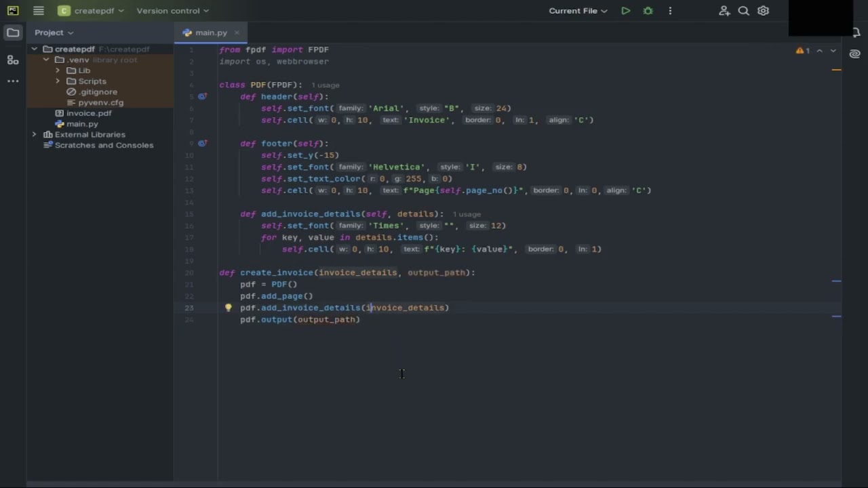The height and width of the screenshot is (488, 868).
Task: Place cursor in 'pdf.output(output_path)' line
Action: (300, 319)
